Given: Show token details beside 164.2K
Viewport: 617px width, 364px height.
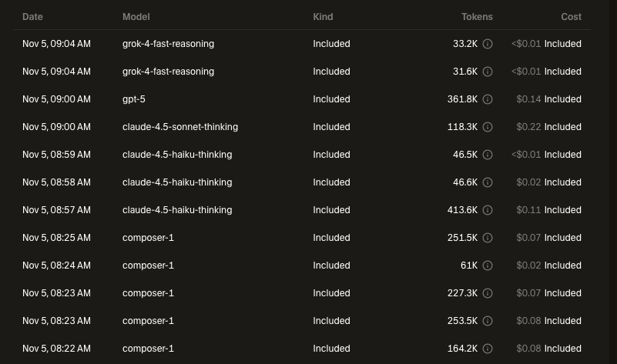Looking at the screenshot, I should (x=488, y=349).
